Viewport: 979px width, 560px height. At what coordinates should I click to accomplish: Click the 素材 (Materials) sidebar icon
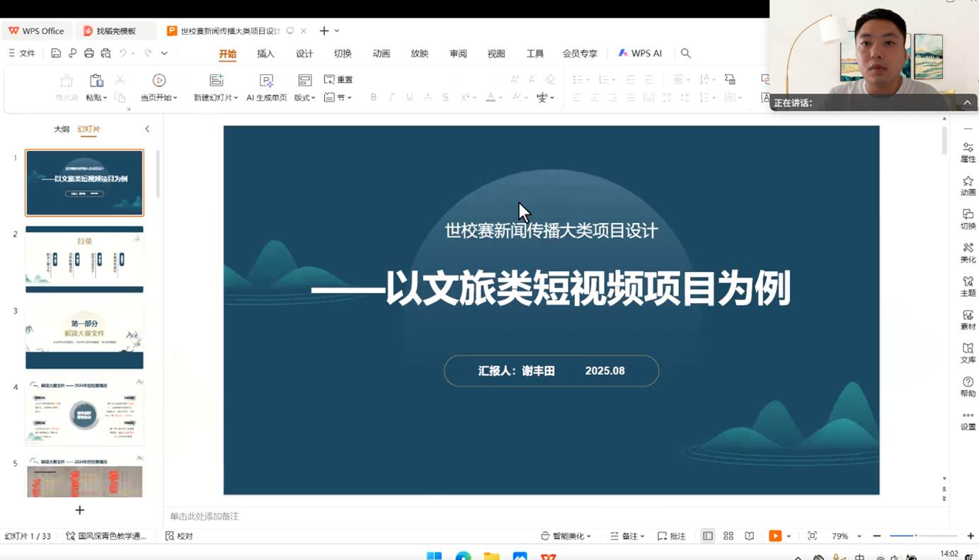968,319
